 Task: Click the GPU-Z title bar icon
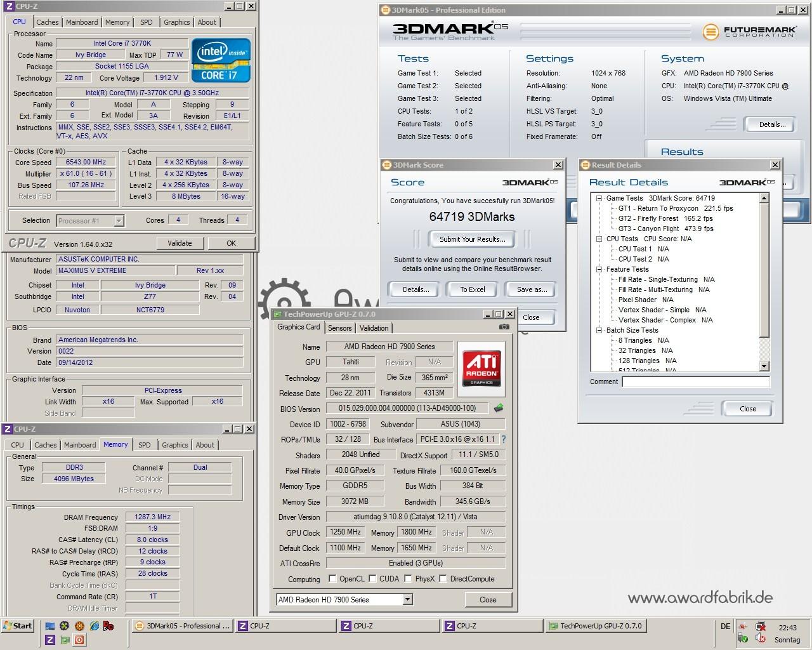(277, 314)
